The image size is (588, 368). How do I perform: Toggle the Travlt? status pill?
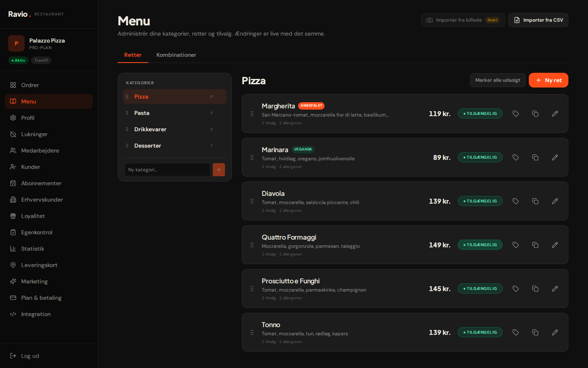41,61
